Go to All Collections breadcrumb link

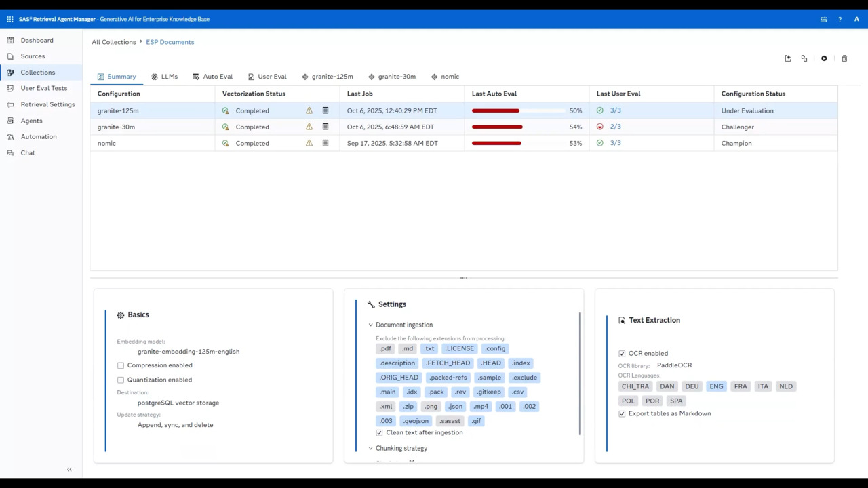coord(114,42)
